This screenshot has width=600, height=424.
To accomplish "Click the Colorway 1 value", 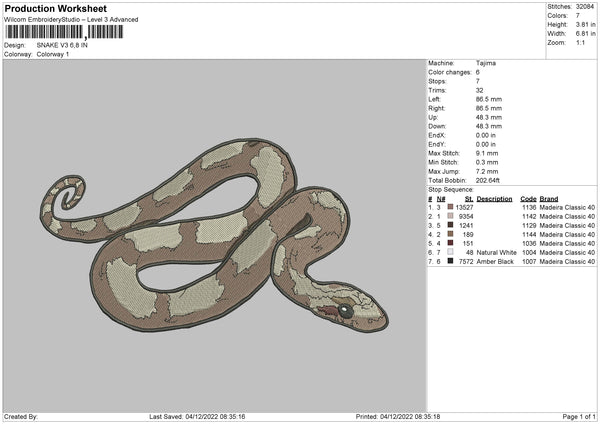I will 54,55.
